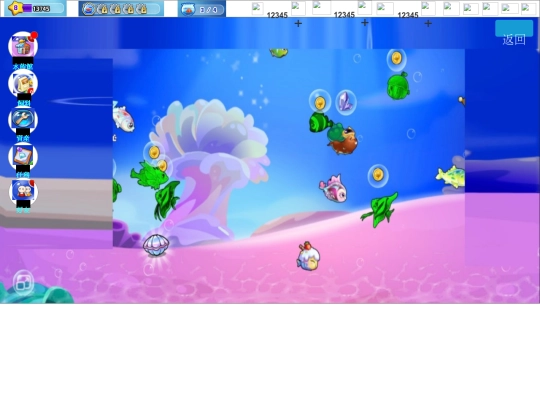The height and width of the screenshot is (405, 540).
Task: Click the large purple coral decoration
Action: point(209,170)
